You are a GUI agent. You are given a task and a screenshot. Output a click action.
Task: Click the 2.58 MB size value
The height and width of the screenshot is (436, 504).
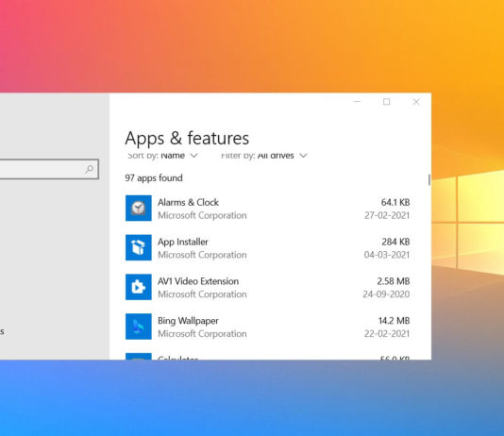click(x=394, y=281)
